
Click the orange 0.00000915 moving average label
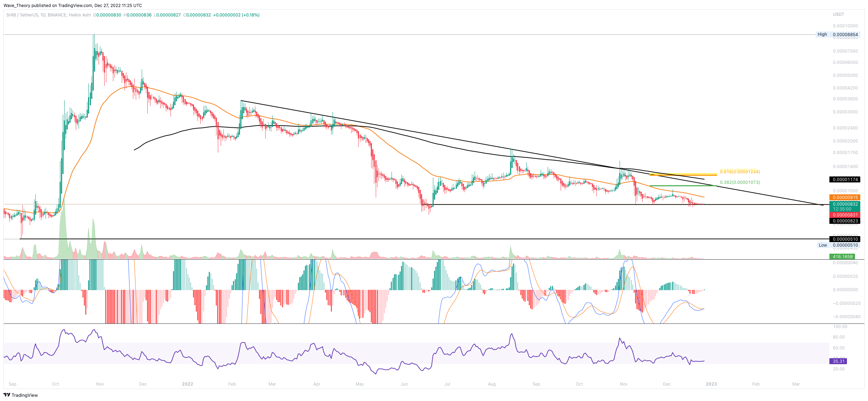(x=845, y=198)
